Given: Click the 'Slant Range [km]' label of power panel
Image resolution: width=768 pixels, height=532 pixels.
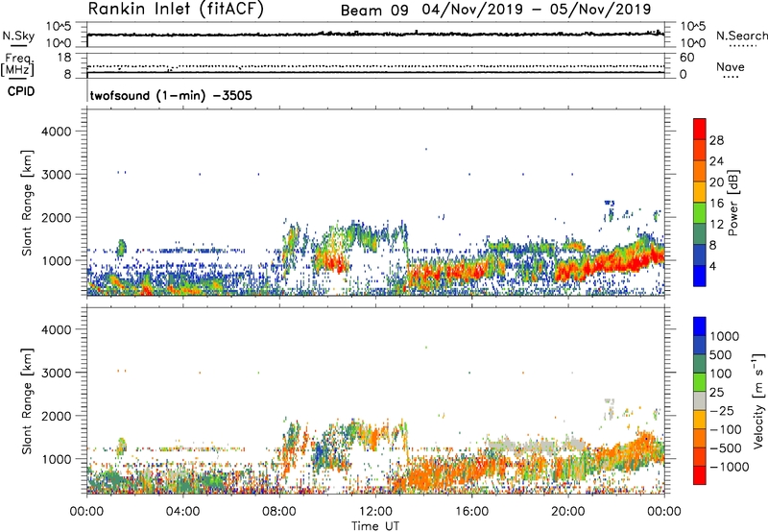Looking at the screenshot, I should click(27, 203).
